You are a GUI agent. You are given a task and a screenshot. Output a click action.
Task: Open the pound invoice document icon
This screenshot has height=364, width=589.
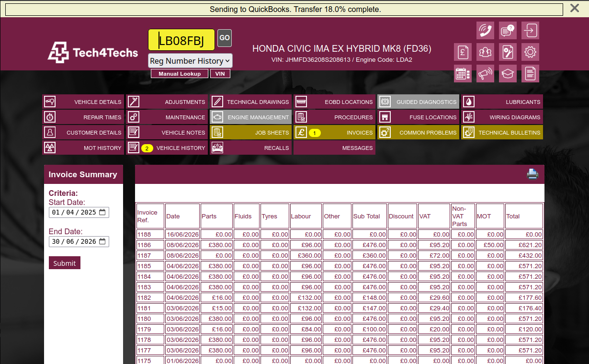click(x=463, y=52)
